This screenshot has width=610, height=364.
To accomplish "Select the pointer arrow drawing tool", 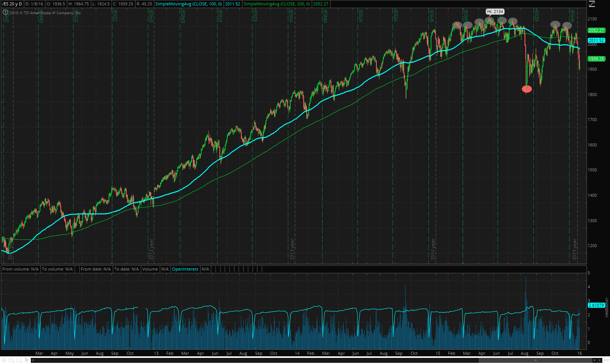I will click(x=27, y=360).
